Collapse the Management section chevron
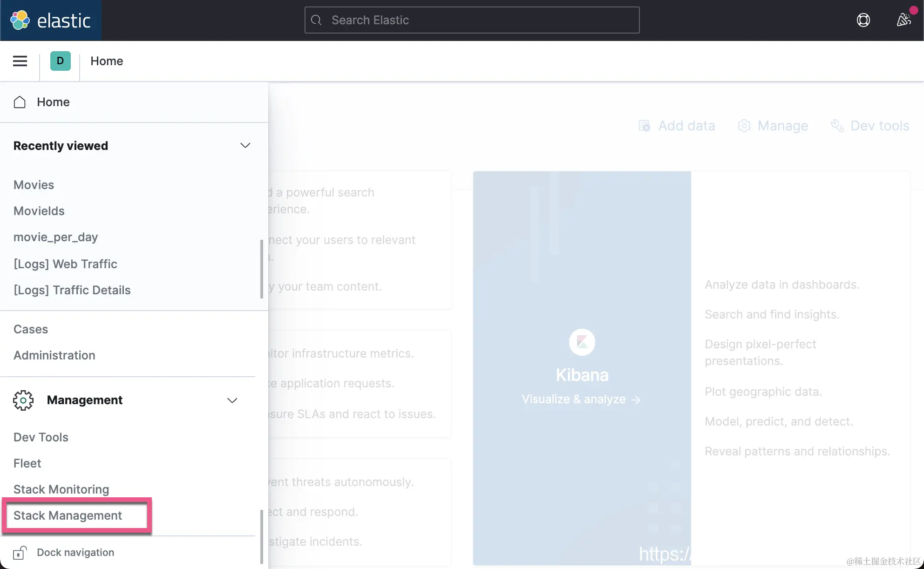 click(232, 400)
